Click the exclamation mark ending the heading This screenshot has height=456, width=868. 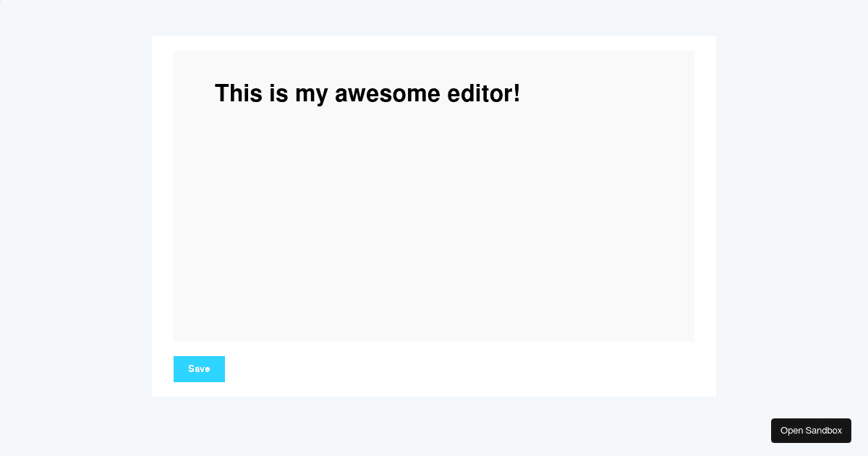[x=516, y=94]
